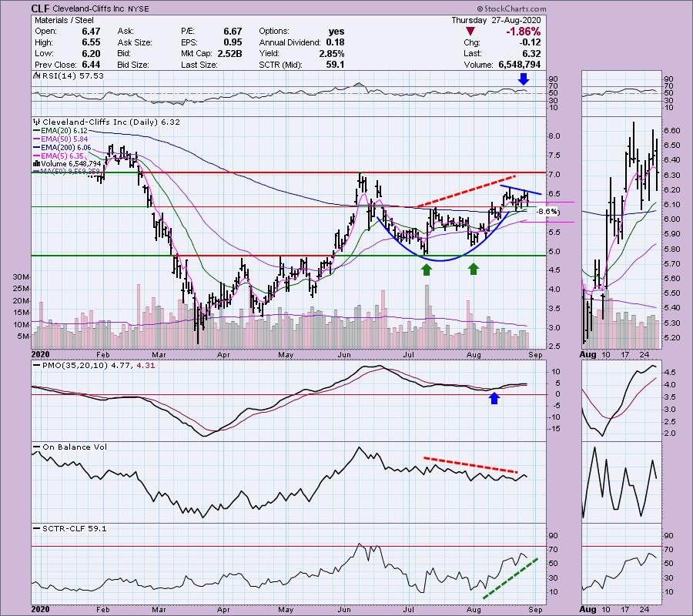Image resolution: width=693 pixels, height=616 pixels.
Task: Click the Ask Size label in the header
Action: coord(135,42)
